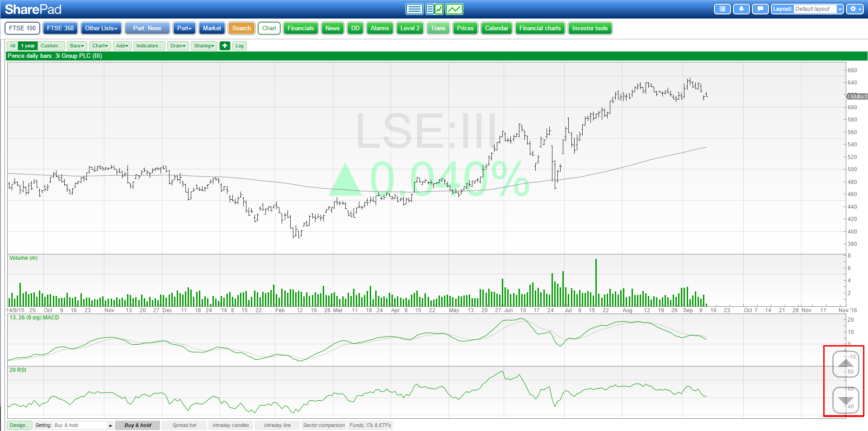The width and height of the screenshot is (868, 431).
Task: Switch to the Financials tab
Action: 301,28
